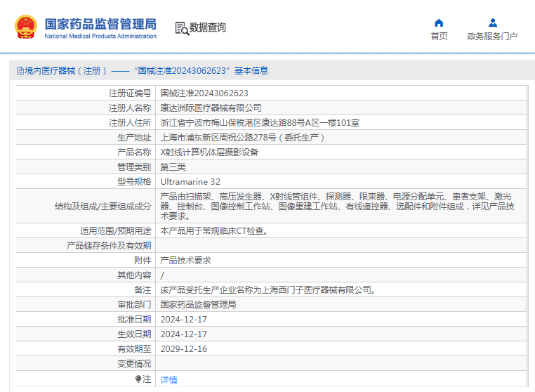Click 本产品用于常规临床CT检查 text
Image resolution: width=535 pixels, height=392 pixels.
click(x=214, y=231)
